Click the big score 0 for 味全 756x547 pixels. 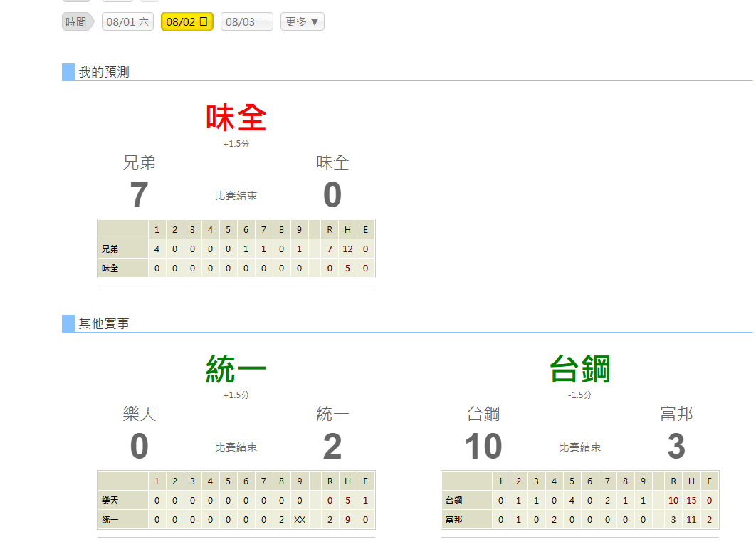(x=332, y=195)
